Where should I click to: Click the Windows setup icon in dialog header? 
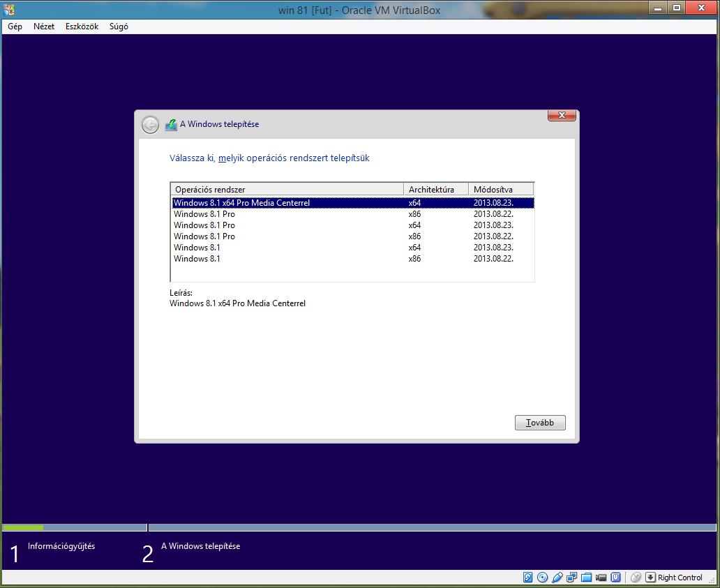[171, 124]
